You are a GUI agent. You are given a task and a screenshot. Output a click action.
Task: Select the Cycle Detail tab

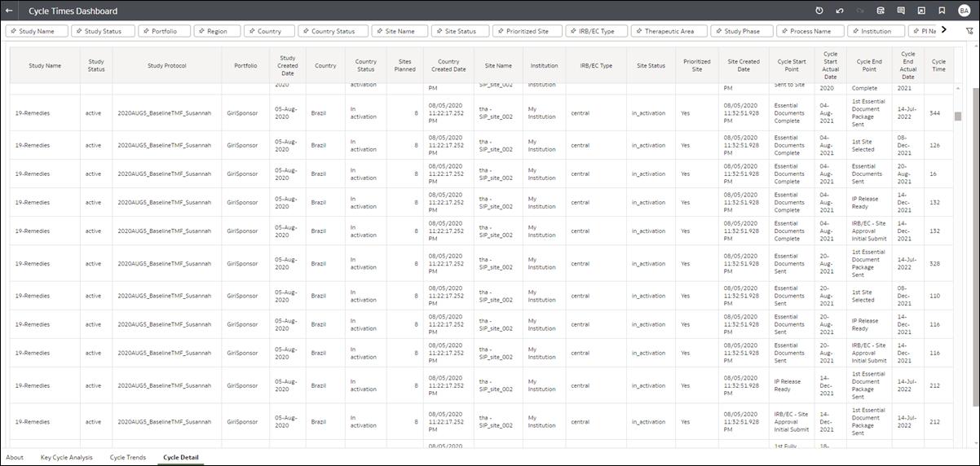pos(180,457)
